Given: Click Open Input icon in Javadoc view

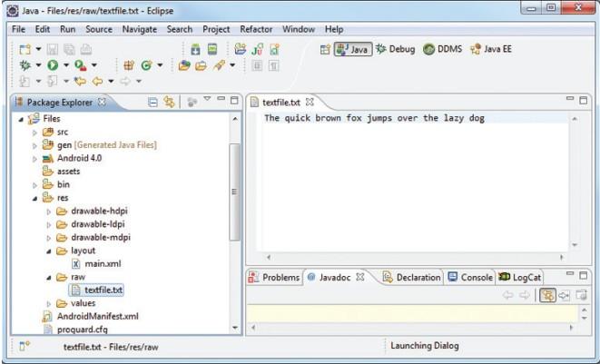Looking at the screenshot, I should point(564,295).
